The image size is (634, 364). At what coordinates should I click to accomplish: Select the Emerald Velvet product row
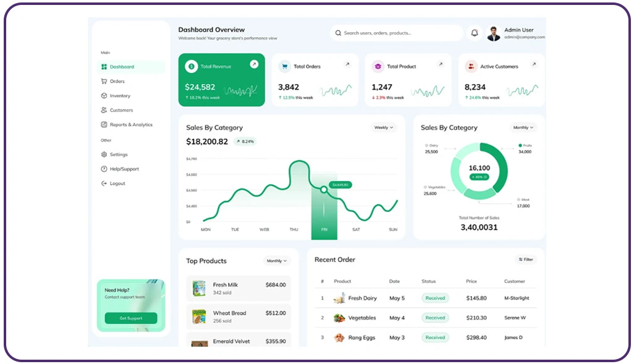pos(239,340)
